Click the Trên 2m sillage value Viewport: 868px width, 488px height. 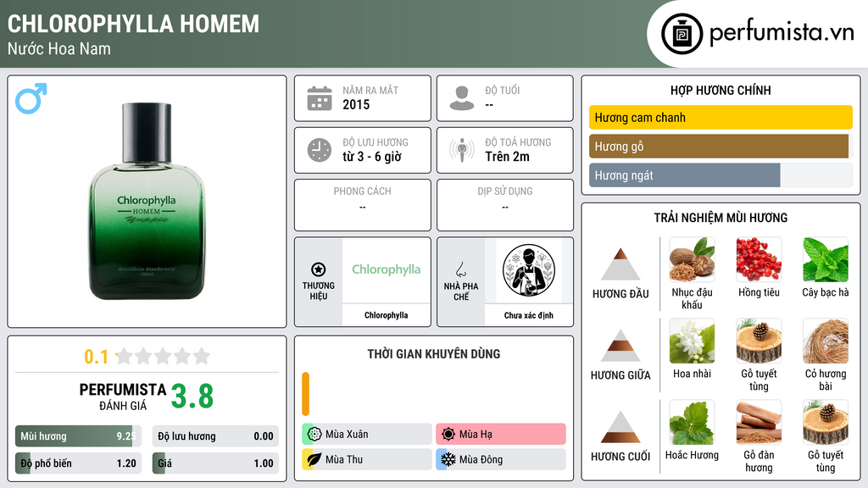point(507,157)
